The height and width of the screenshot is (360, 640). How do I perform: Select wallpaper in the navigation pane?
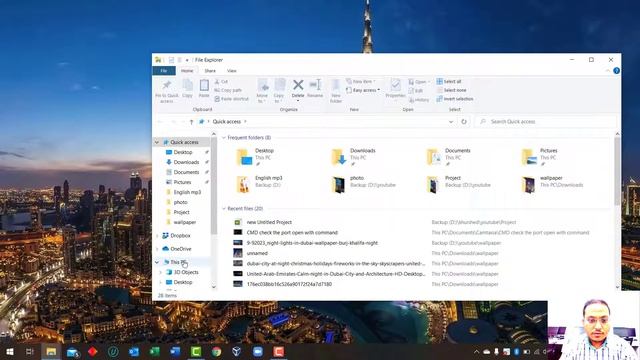tap(184, 222)
